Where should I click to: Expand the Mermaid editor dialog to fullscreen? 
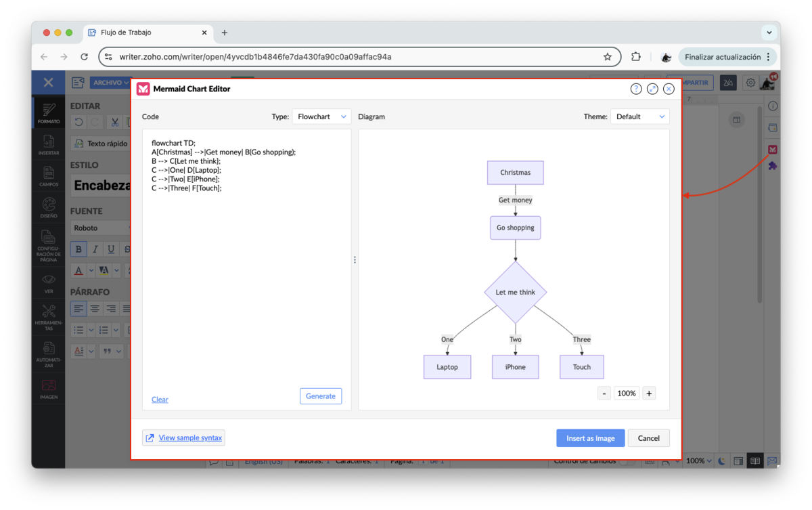[x=652, y=89]
